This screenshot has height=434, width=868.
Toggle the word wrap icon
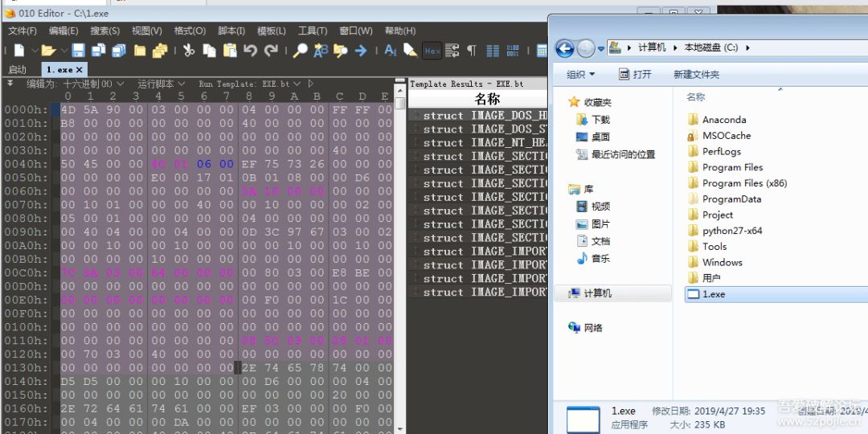452,51
